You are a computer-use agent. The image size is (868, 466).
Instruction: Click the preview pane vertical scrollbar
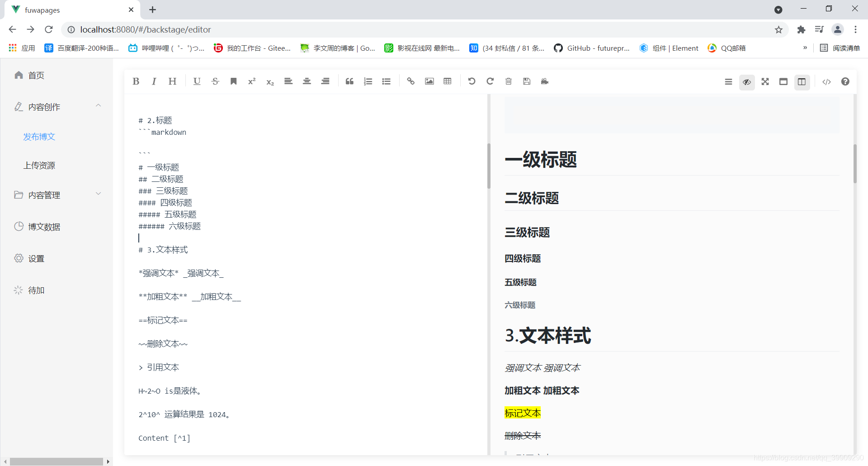(x=855, y=163)
